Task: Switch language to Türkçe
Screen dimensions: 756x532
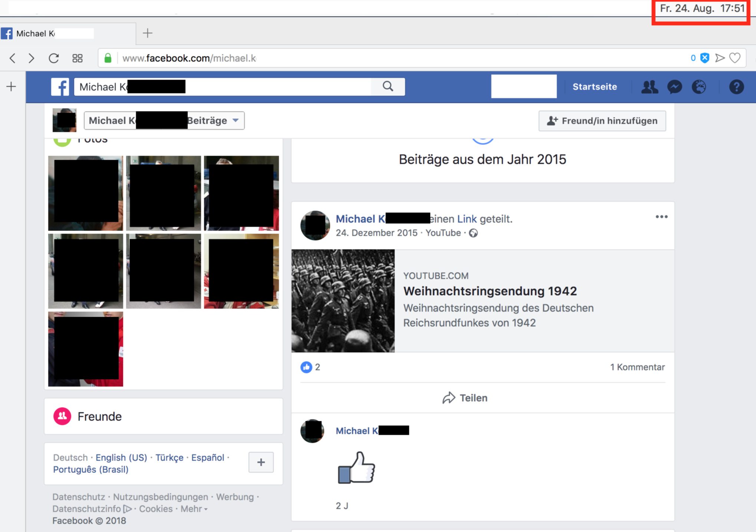Action: click(169, 457)
